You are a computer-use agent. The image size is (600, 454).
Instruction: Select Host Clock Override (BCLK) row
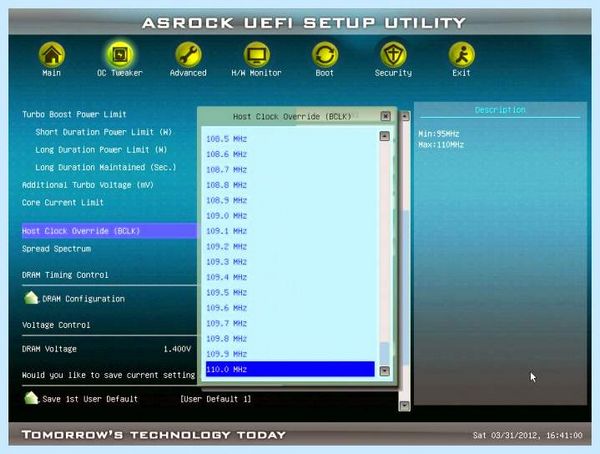pyautogui.click(x=109, y=231)
